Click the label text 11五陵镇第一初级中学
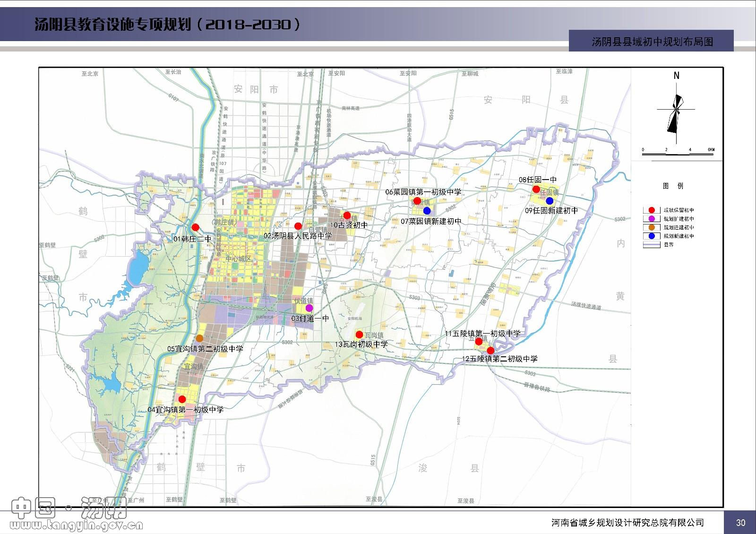The image size is (756, 534). tap(482, 333)
